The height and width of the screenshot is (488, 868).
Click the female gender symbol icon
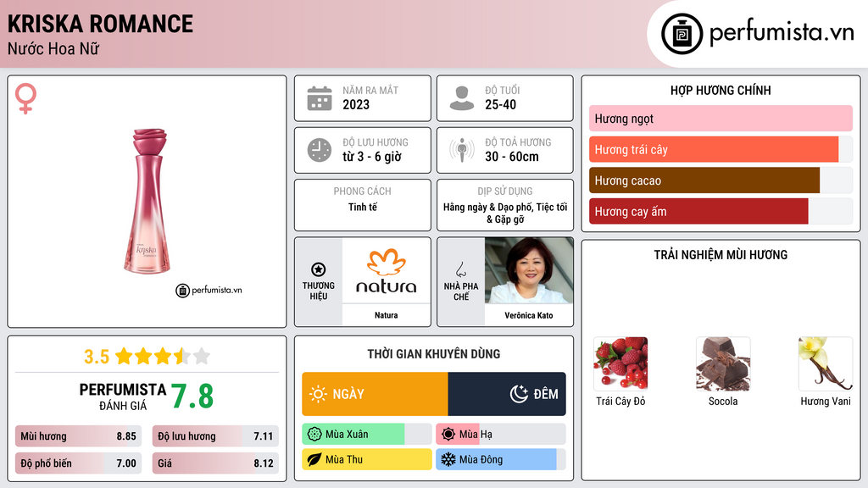click(x=25, y=98)
